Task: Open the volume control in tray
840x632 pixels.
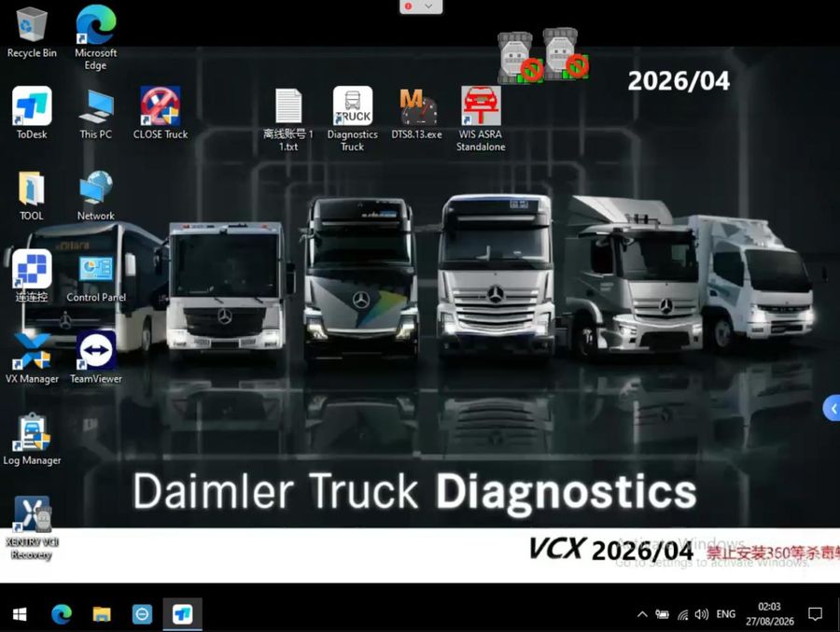Action: 701,614
